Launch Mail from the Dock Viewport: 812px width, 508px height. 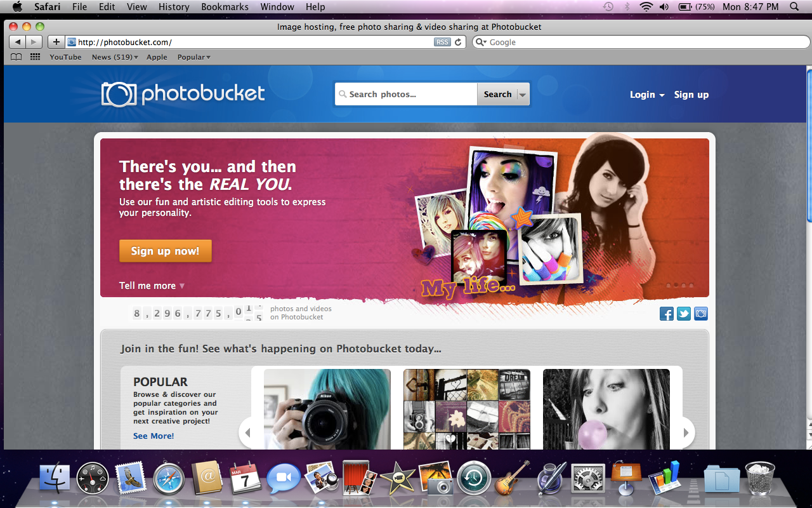click(x=131, y=478)
